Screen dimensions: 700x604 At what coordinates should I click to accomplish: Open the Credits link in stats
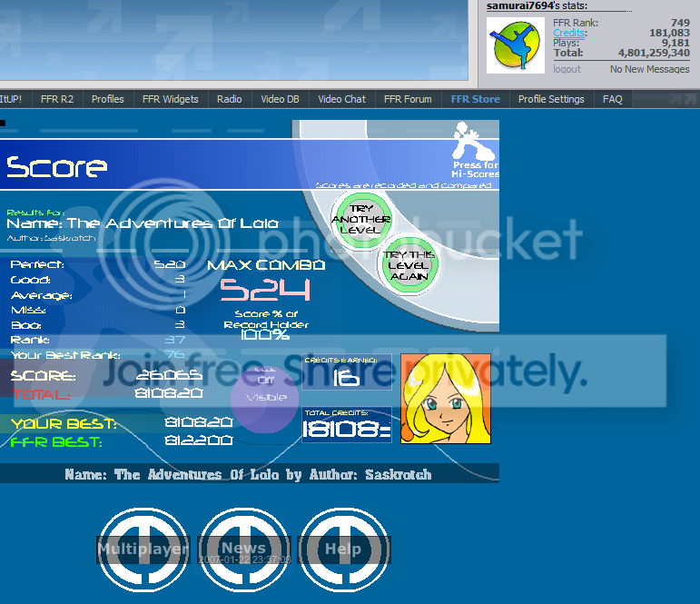pos(570,34)
